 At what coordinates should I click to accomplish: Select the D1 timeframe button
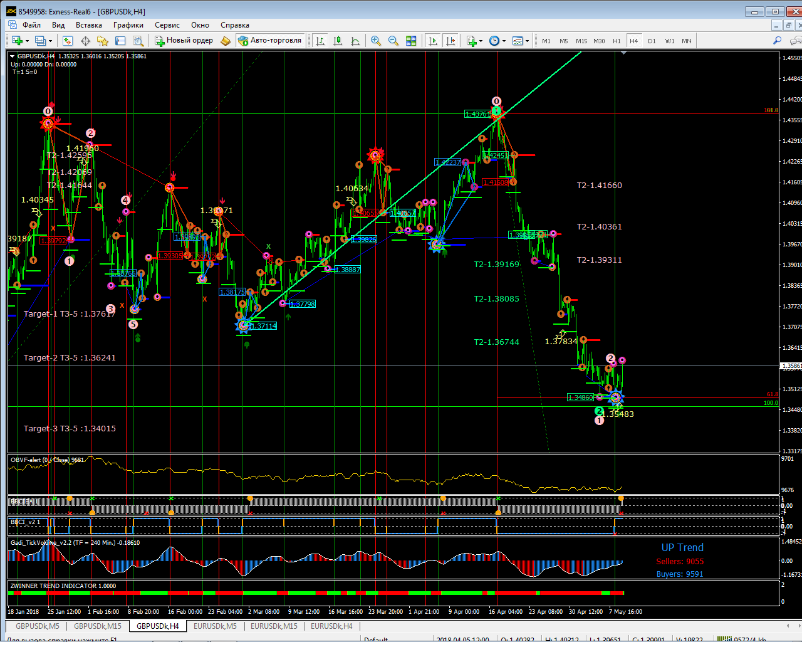point(652,41)
